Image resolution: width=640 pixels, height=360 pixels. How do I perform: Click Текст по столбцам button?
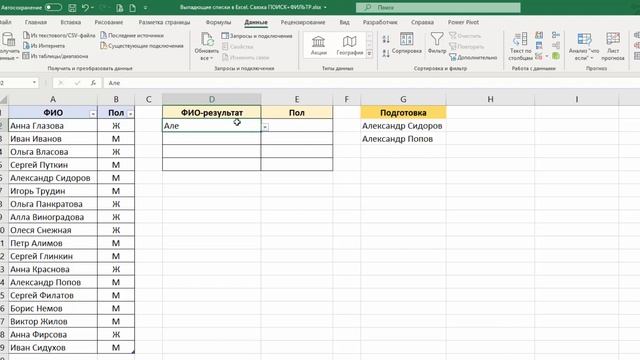click(x=520, y=47)
